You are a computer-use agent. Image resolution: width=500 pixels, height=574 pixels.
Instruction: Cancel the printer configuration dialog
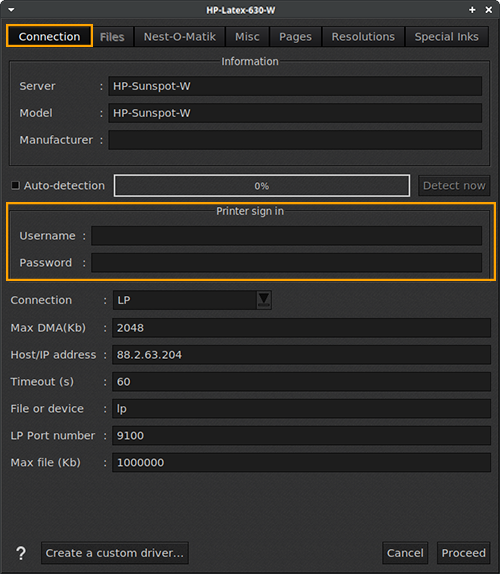pyautogui.click(x=405, y=553)
